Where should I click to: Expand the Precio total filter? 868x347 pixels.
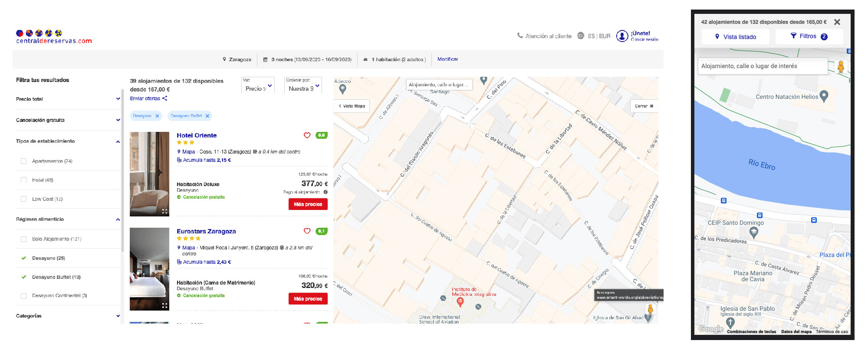[118, 99]
